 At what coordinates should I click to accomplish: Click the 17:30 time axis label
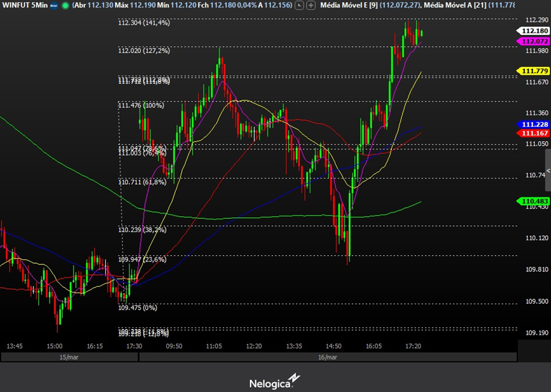[134, 347]
